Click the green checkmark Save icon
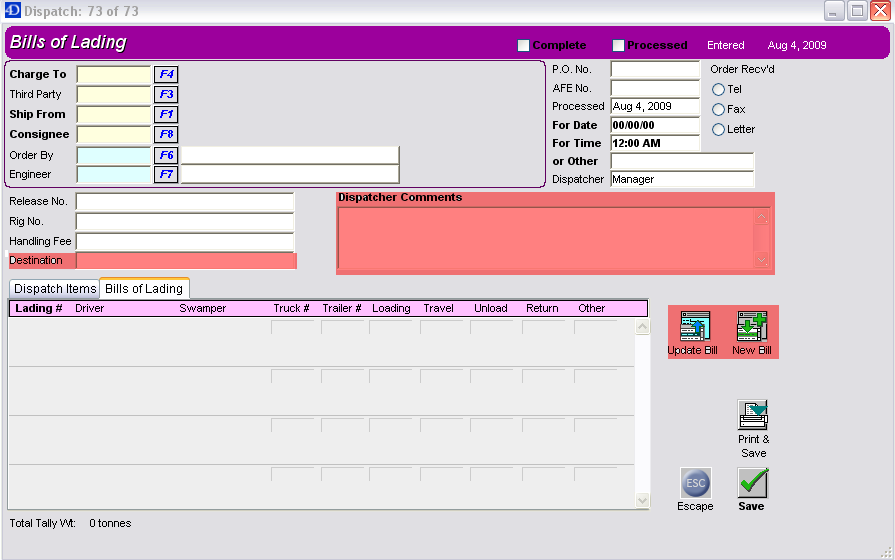 click(752, 483)
